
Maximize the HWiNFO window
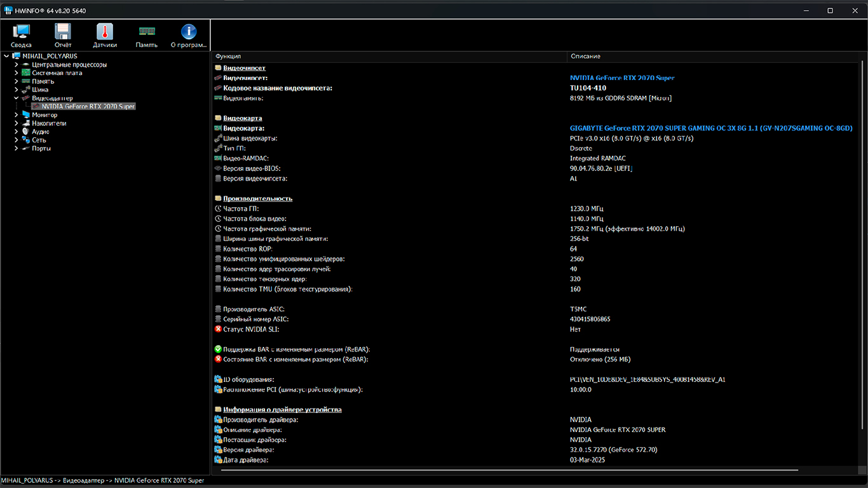[x=830, y=10]
